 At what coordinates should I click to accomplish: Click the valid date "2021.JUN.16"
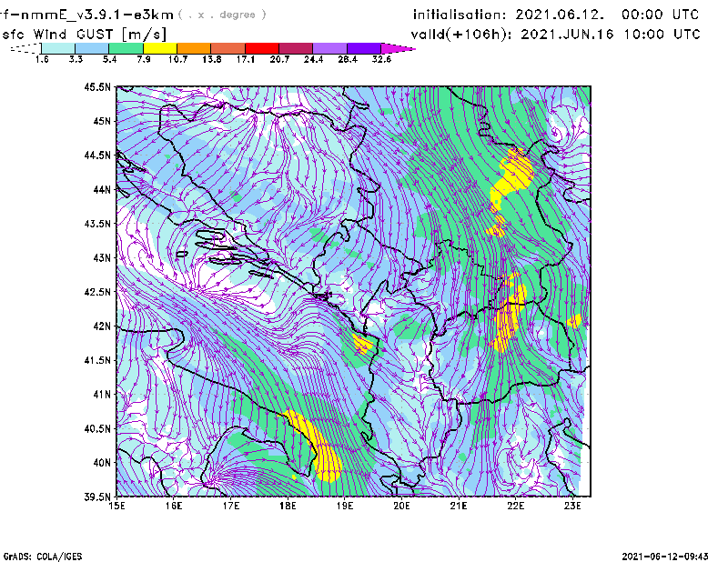click(x=567, y=35)
